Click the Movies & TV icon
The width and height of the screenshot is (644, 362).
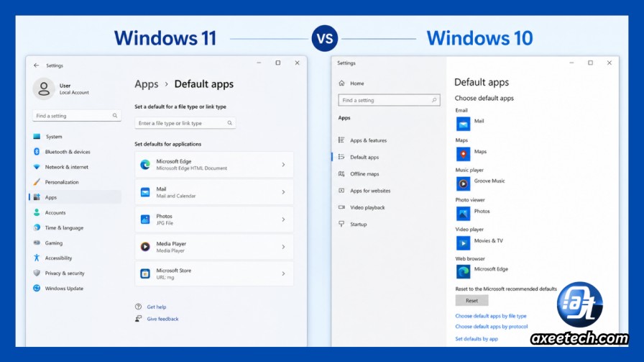[x=463, y=243]
